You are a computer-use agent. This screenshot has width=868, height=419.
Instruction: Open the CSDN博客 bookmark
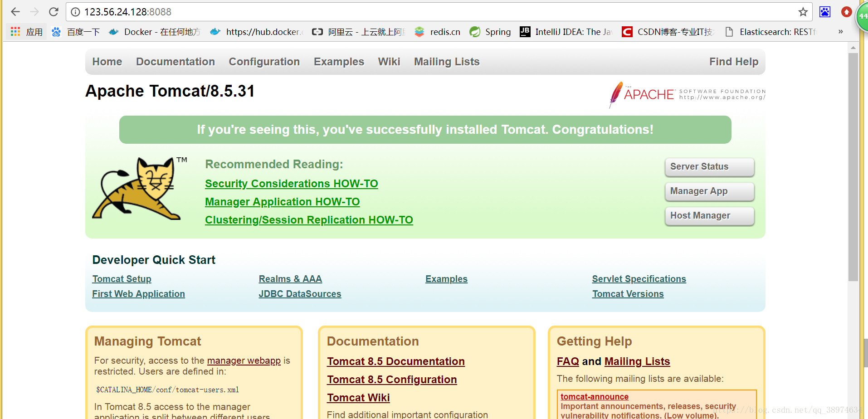(668, 32)
